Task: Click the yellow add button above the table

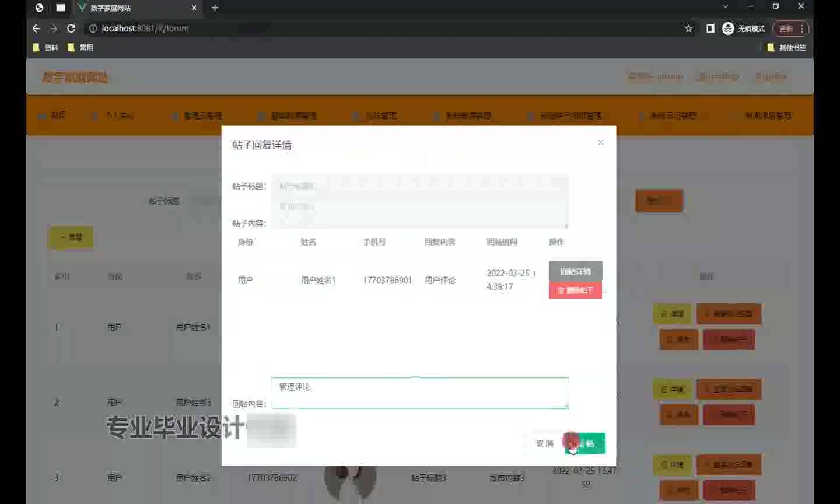Action: [71, 237]
